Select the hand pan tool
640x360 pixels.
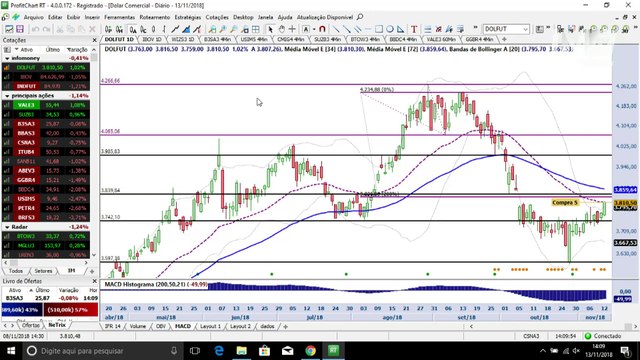(281, 29)
